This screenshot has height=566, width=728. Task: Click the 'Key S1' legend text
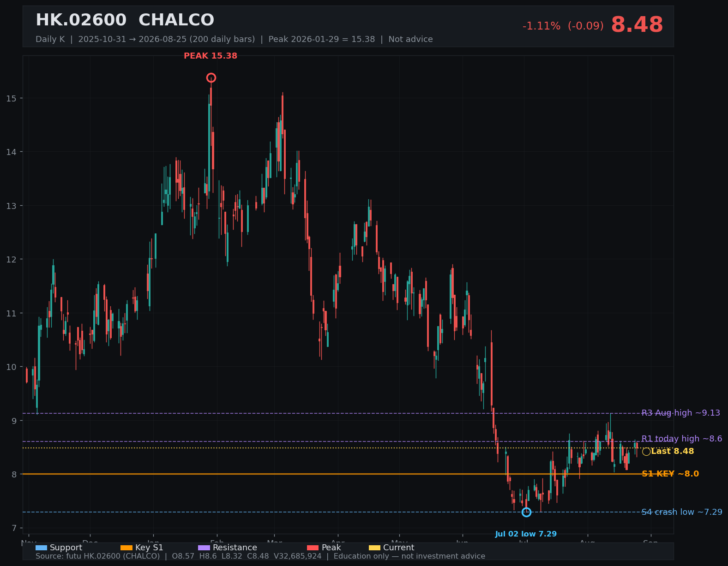tap(149, 548)
